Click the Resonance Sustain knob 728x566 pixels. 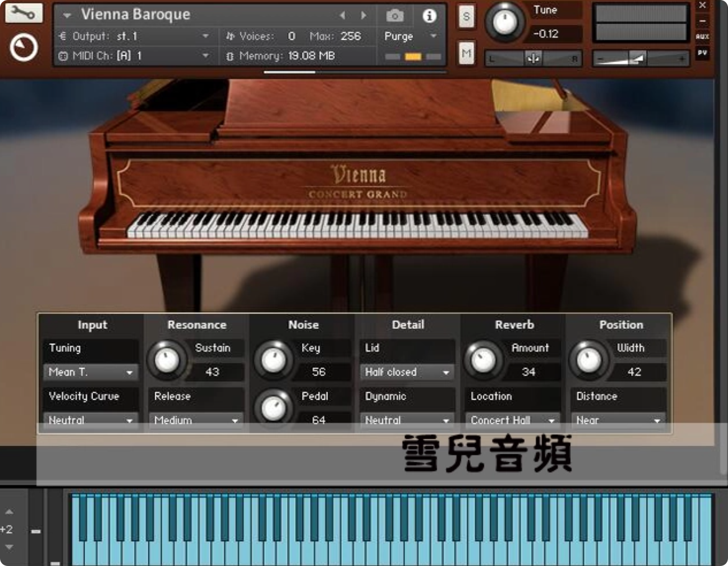[x=166, y=359]
